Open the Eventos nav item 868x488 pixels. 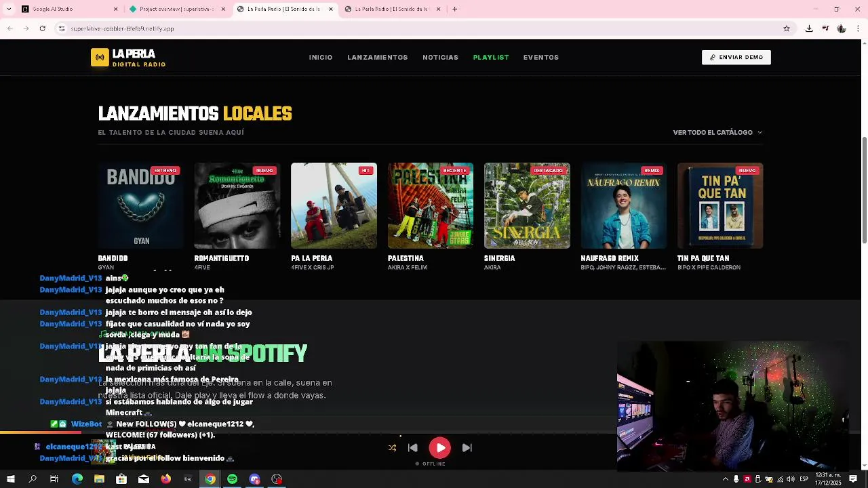pos(541,58)
